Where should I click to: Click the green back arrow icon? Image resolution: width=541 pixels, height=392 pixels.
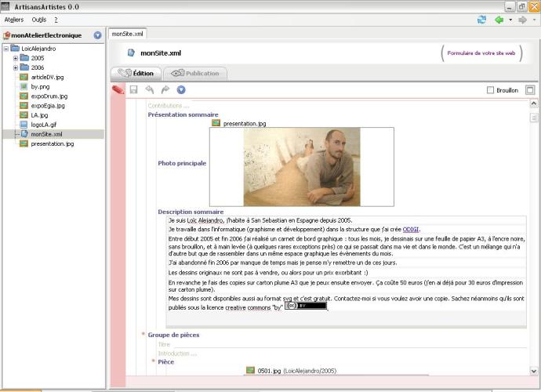click(499, 20)
